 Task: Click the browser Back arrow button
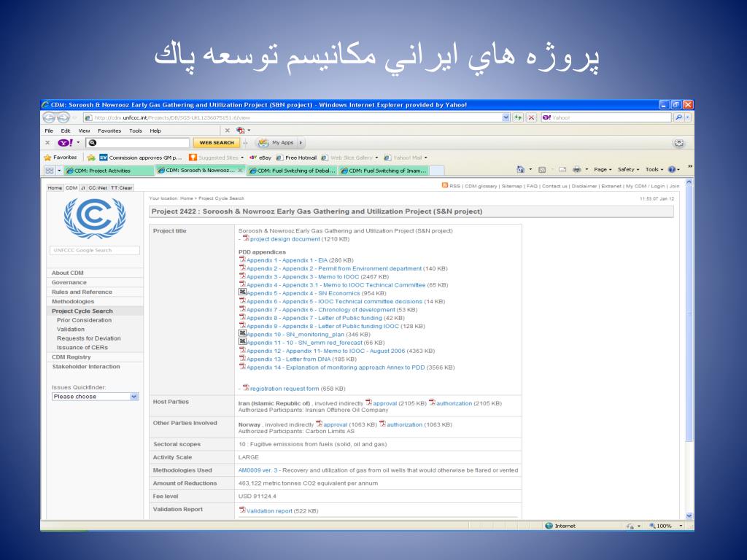tap(49, 117)
